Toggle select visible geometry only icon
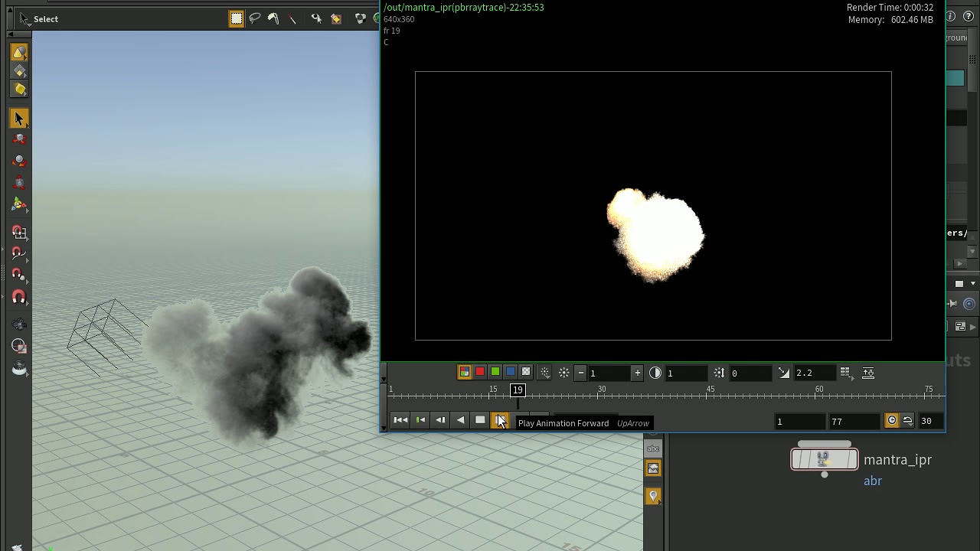The height and width of the screenshot is (551, 980). tap(316, 19)
